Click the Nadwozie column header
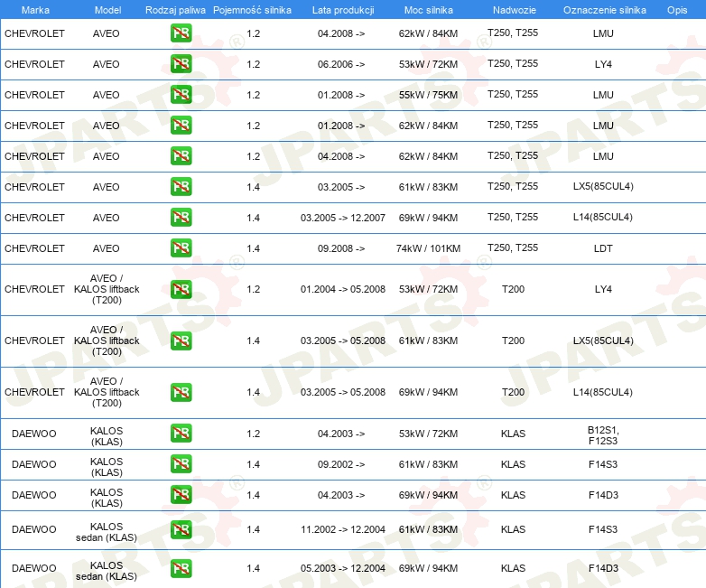 (x=512, y=9)
